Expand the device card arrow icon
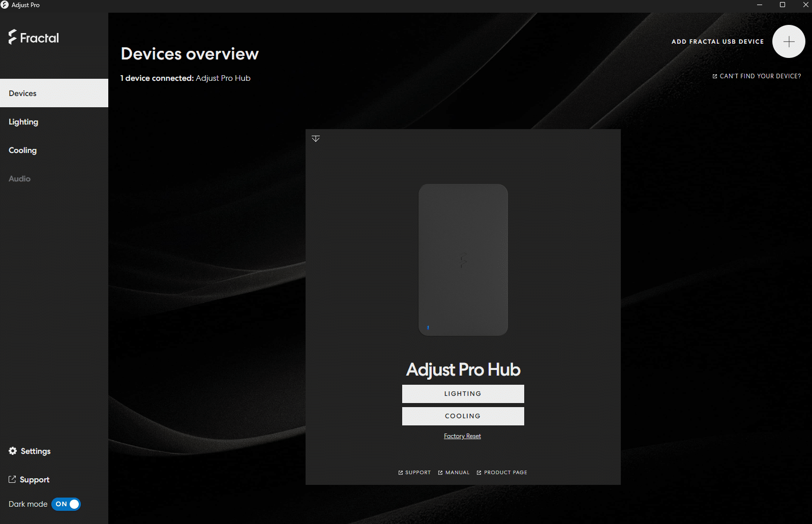This screenshot has width=812, height=524. click(316, 139)
